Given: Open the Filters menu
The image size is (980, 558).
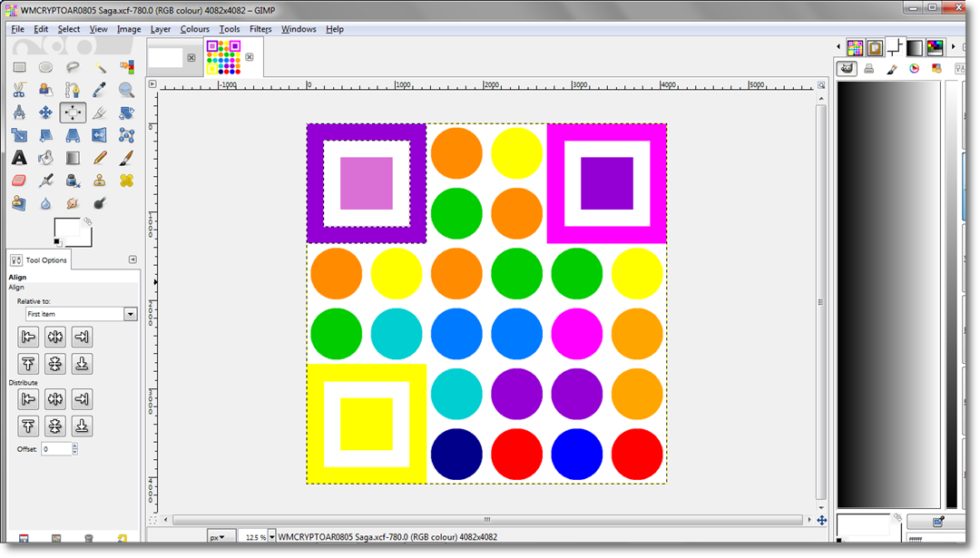Looking at the screenshot, I should (x=260, y=29).
